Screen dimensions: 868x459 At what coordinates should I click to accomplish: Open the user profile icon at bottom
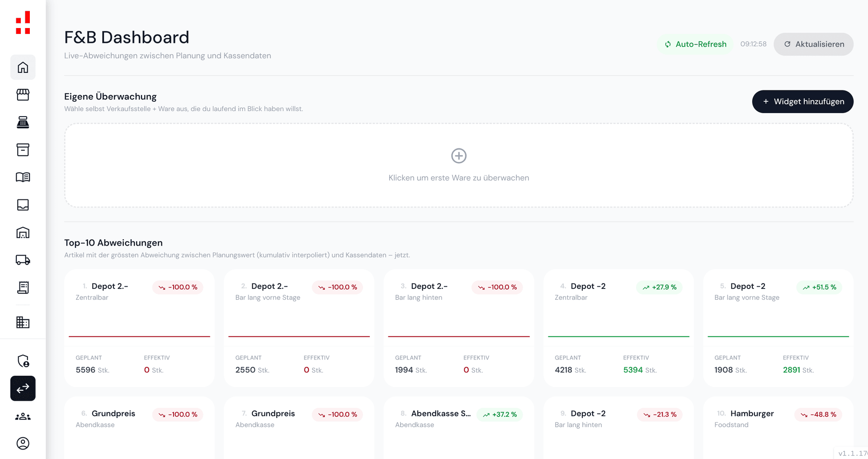[x=23, y=444]
